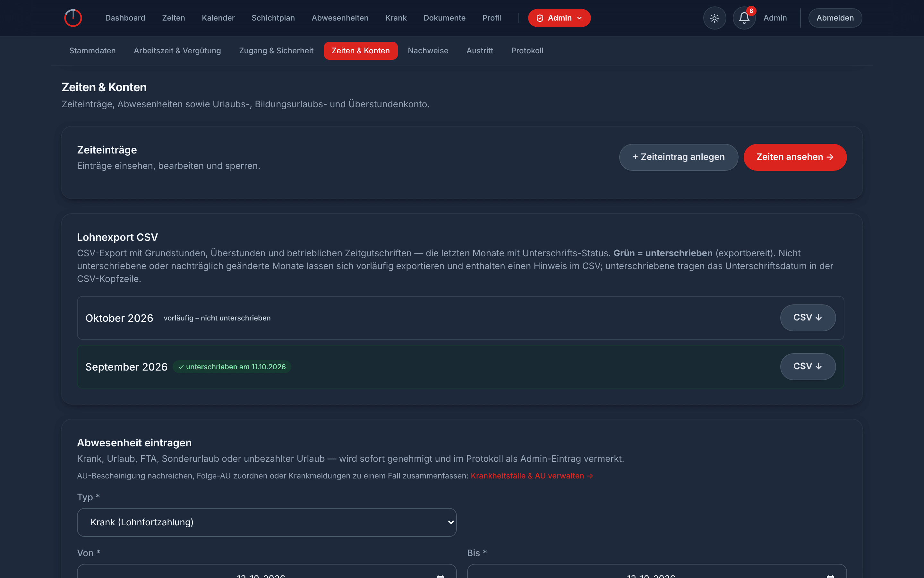Switch to the Nachweise tab
This screenshot has height=578, width=924.
[428, 50]
